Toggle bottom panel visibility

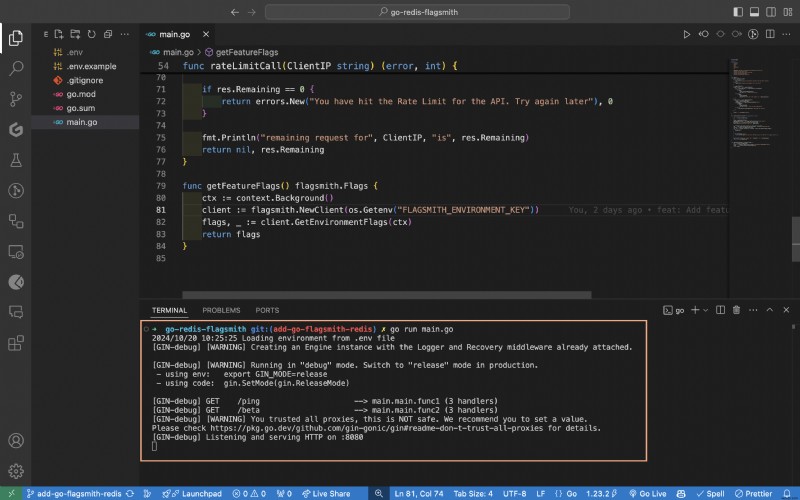click(x=754, y=12)
